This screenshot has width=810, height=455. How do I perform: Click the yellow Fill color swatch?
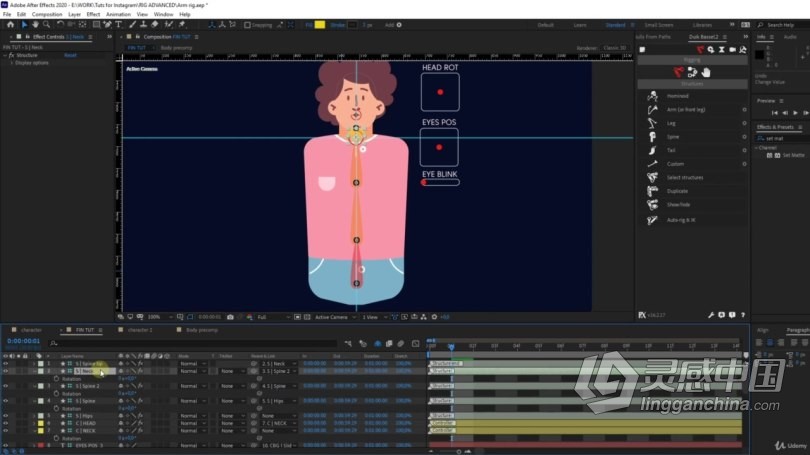click(x=320, y=25)
